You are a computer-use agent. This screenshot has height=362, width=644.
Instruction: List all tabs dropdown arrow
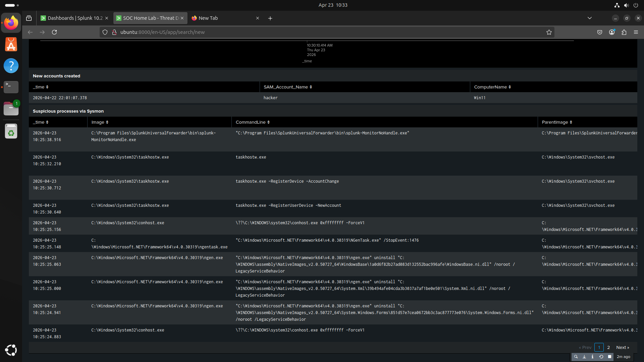(x=589, y=18)
